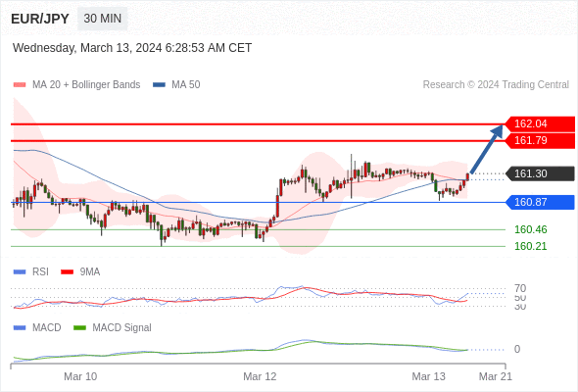This screenshot has width=578, height=392.
Task: Click the MACD Signal green legend swatch
Action: click(x=79, y=327)
